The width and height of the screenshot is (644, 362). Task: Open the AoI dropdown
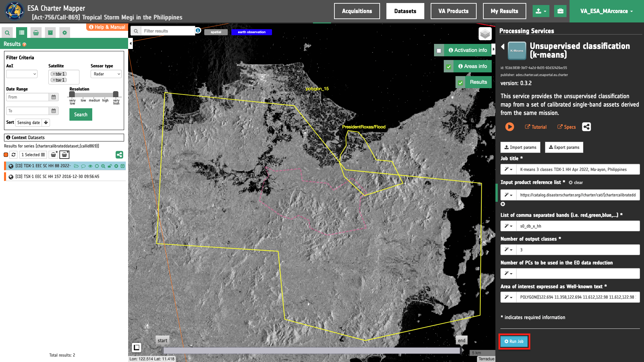coord(22,74)
